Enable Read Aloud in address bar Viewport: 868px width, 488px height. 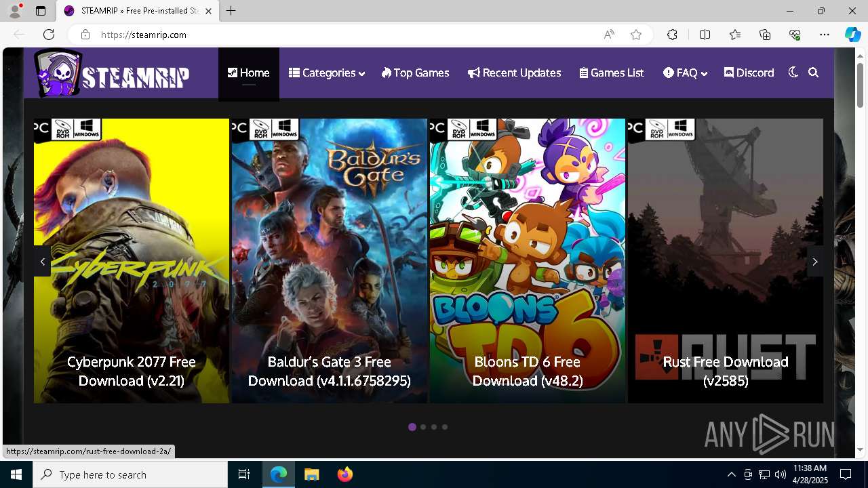click(x=609, y=35)
